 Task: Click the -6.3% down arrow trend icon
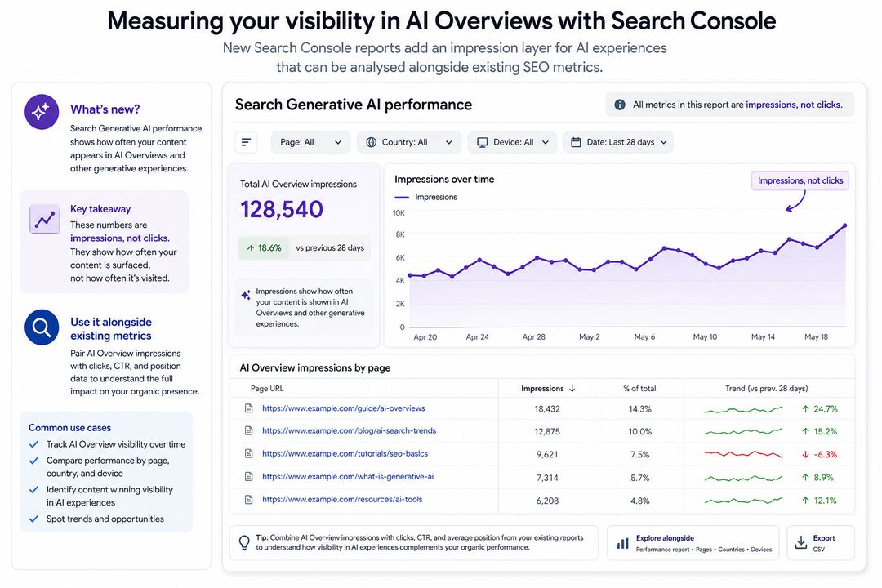(x=805, y=455)
